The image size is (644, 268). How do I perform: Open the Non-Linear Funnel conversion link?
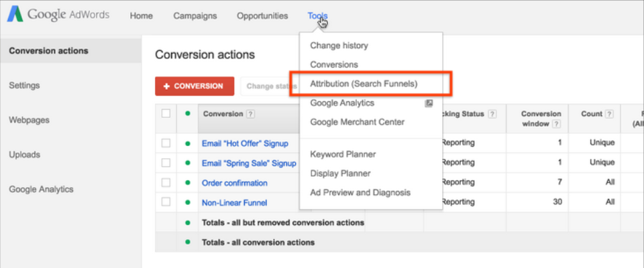(235, 203)
